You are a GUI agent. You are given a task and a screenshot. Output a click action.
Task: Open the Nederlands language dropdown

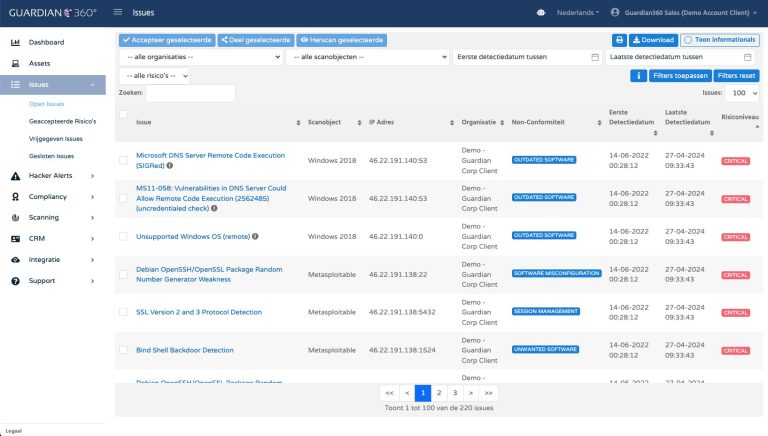pos(577,13)
